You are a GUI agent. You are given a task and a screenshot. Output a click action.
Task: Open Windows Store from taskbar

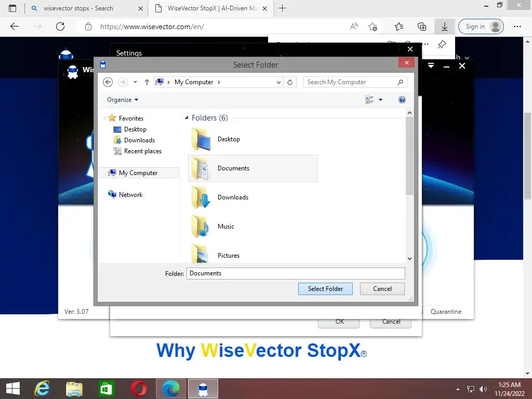click(106, 389)
